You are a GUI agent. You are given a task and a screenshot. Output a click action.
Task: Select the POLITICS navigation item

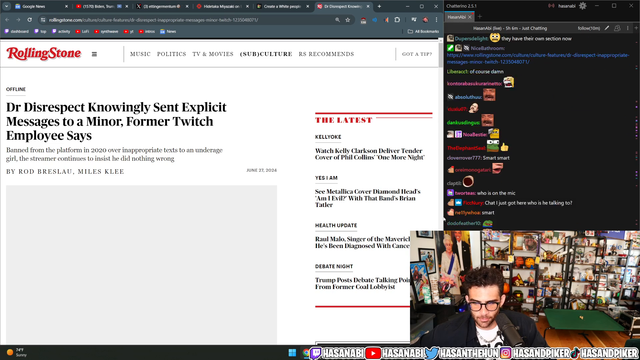pos(171,54)
